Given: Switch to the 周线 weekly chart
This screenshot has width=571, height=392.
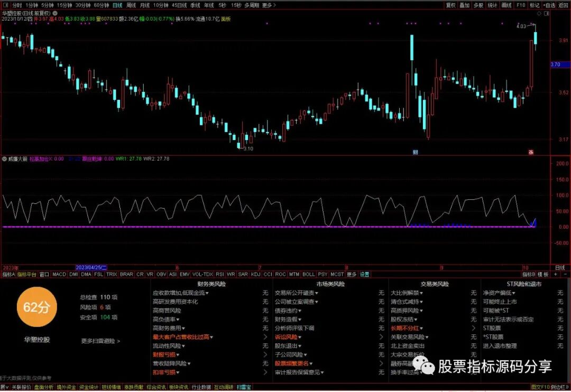Looking at the screenshot, I should tap(131, 5).
